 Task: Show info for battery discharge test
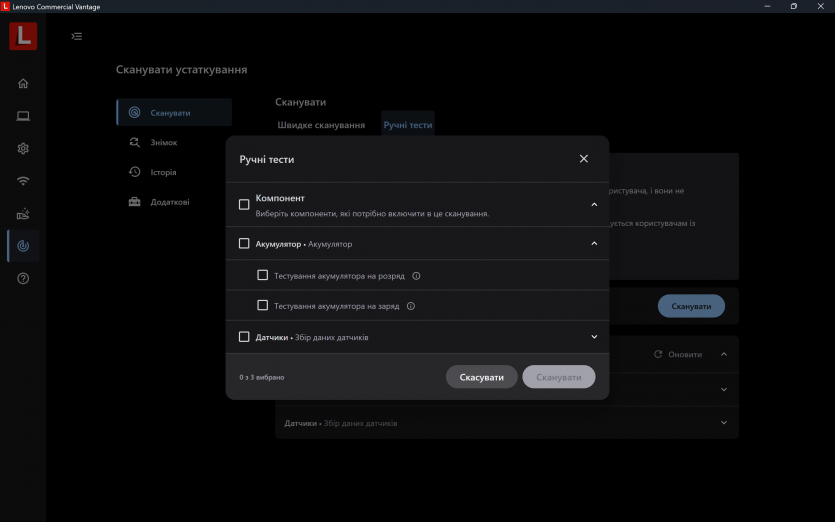[x=416, y=276]
